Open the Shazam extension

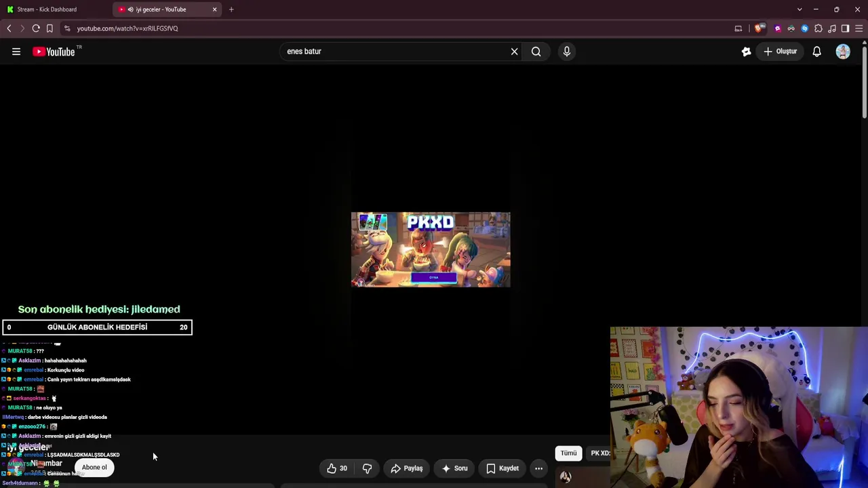pos(805,28)
